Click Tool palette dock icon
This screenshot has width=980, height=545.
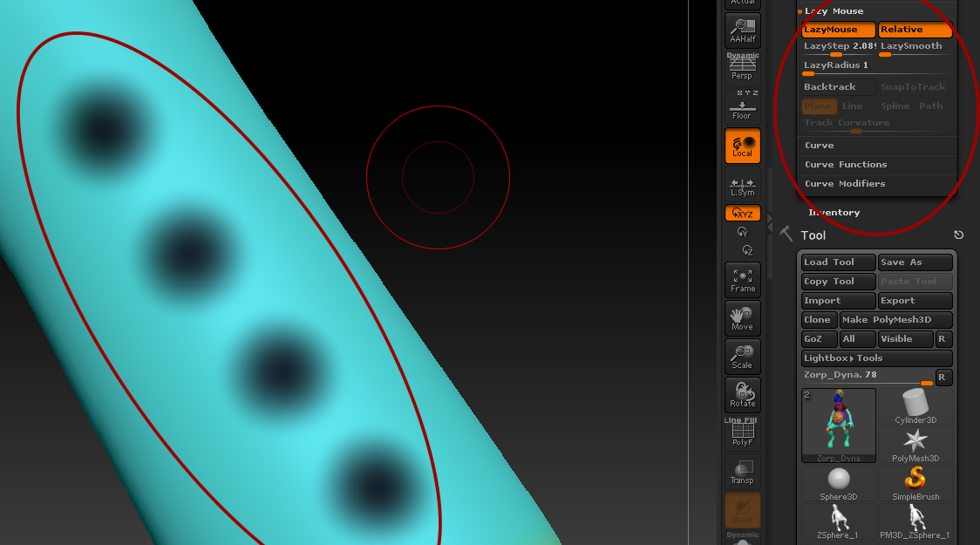click(959, 235)
